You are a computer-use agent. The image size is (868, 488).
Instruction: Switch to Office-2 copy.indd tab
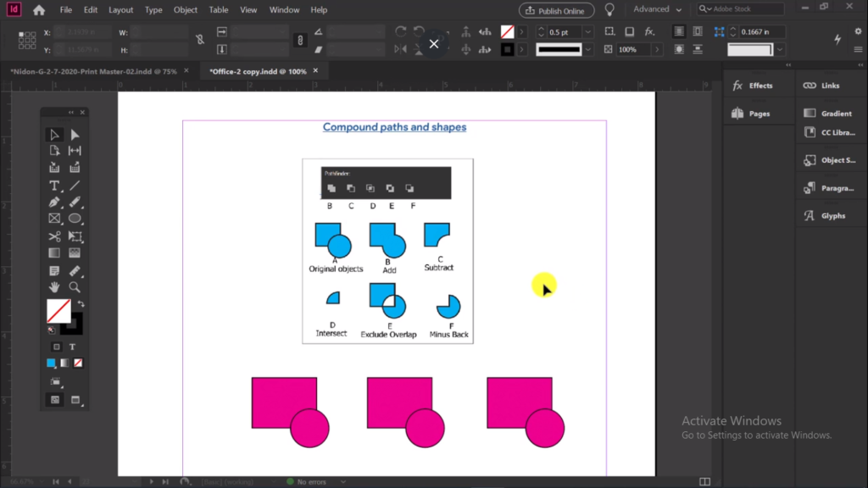coord(258,71)
